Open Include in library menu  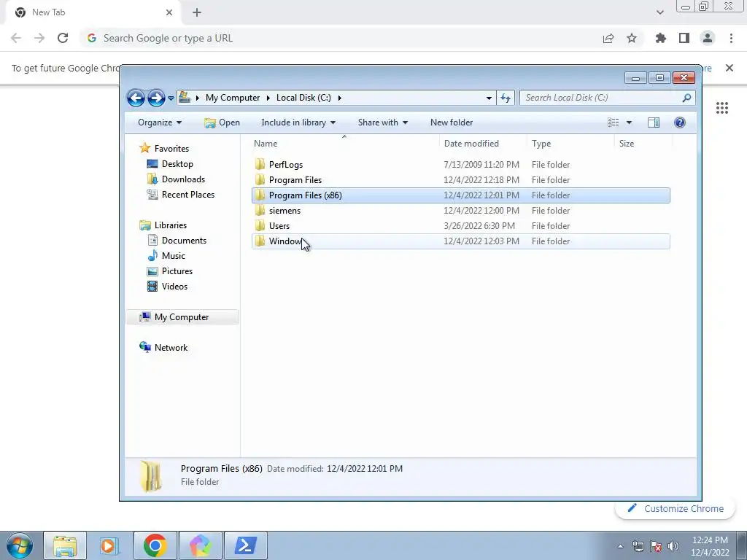298,122
